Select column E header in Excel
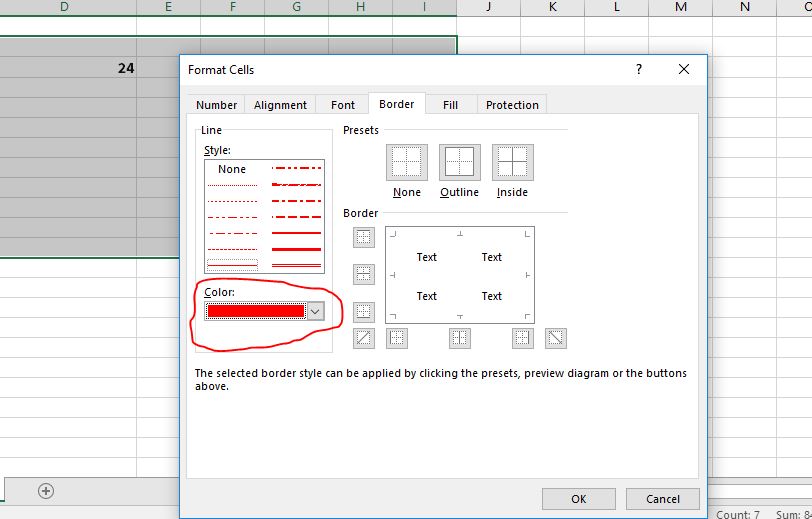Image resolution: width=812 pixels, height=519 pixels. [168, 7]
